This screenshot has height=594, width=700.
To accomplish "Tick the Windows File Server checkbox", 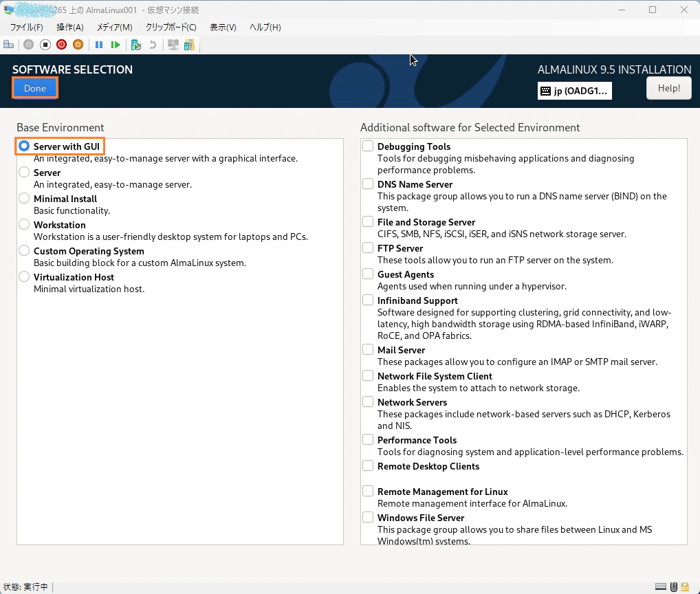I will pos(368,517).
